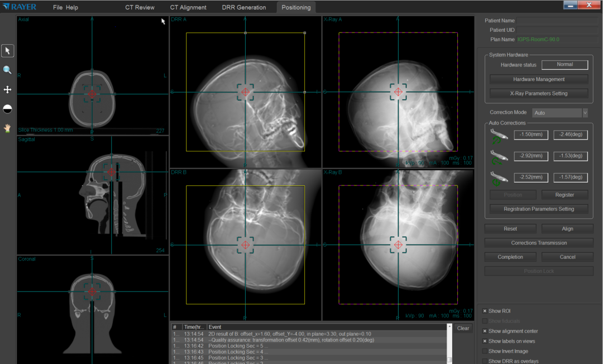The image size is (603, 364).
Task: Disable Show alignment center option
Action: [x=485, y=331]
